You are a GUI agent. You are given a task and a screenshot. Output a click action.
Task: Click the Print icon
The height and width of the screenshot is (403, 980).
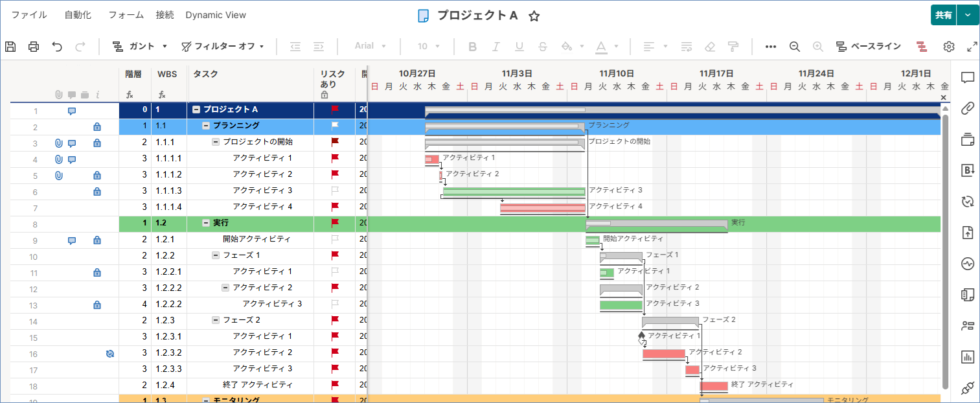[34, 46]
